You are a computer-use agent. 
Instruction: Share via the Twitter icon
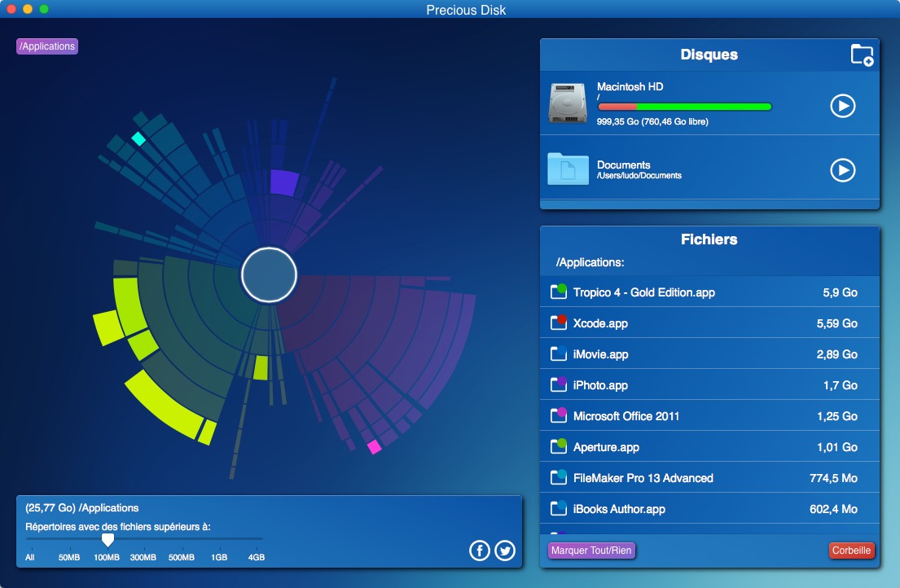[x=505, y=551]
